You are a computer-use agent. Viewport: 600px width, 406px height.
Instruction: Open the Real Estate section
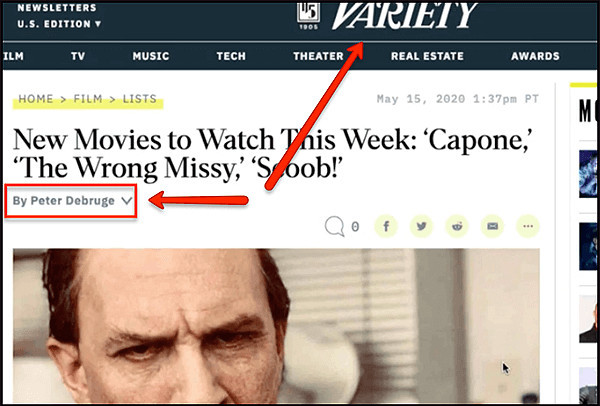[427, 56]
